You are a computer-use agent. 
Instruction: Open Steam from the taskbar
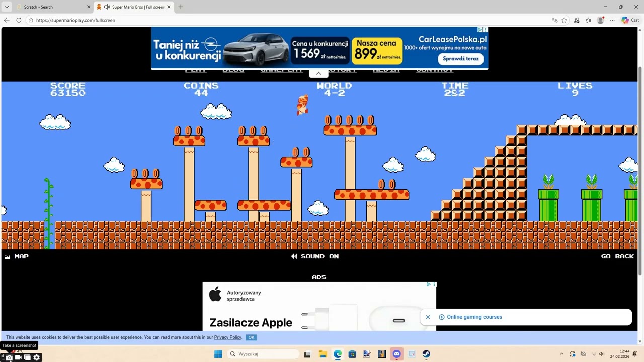point(426,354)
